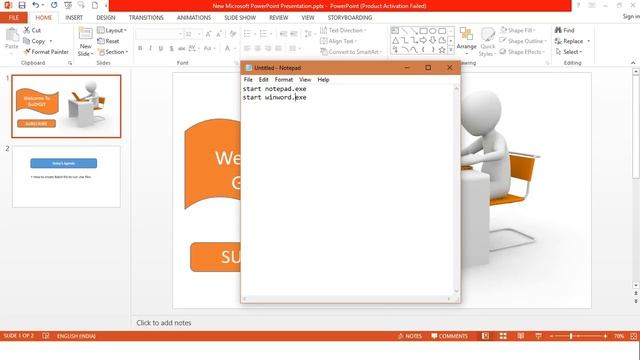Screen dimensions: 640x360
Task: Click the fit slide to window icon
Action: 633,336
